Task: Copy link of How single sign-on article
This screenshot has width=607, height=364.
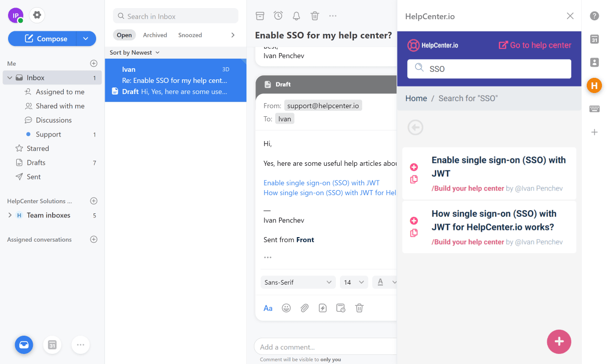Action: (414, 233)
